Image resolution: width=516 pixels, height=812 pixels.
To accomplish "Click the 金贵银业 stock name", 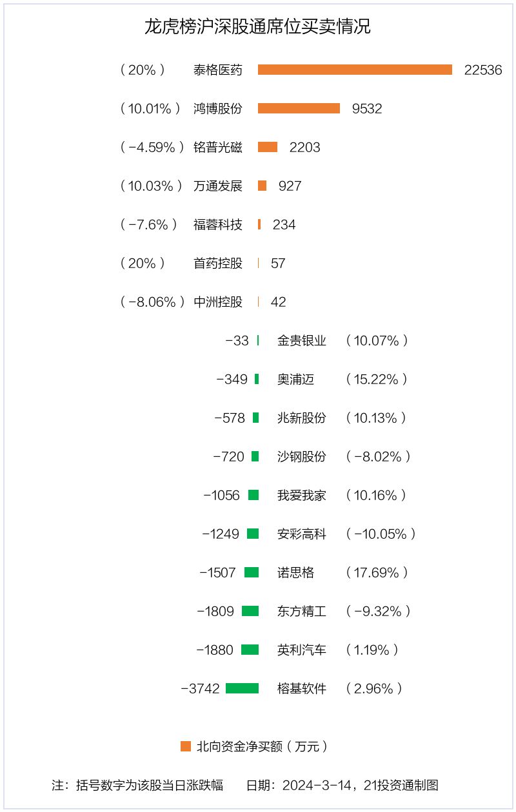I will 302,341.
